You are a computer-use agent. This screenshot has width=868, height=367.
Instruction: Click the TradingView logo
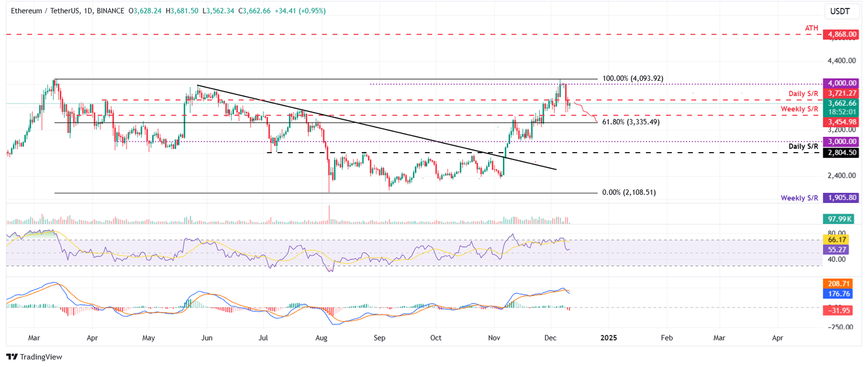(34, 357)
